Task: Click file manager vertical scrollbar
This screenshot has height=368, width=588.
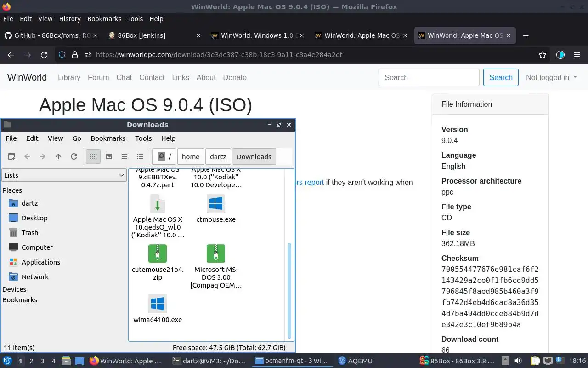Action: [x=289, y=291]
